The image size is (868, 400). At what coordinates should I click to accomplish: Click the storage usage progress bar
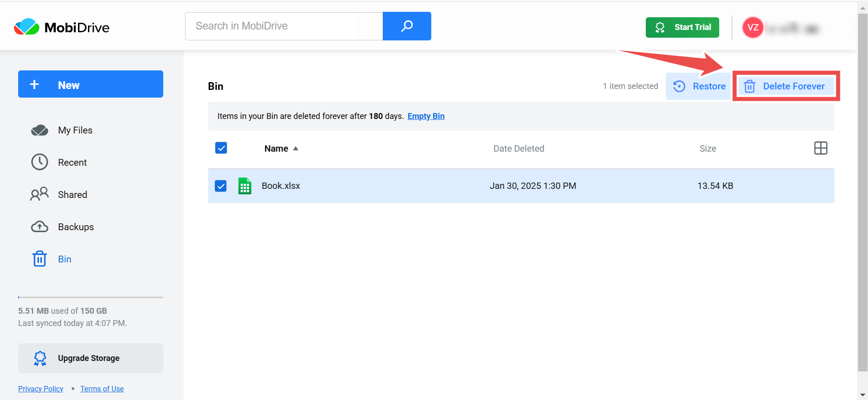tap(91, 297)
